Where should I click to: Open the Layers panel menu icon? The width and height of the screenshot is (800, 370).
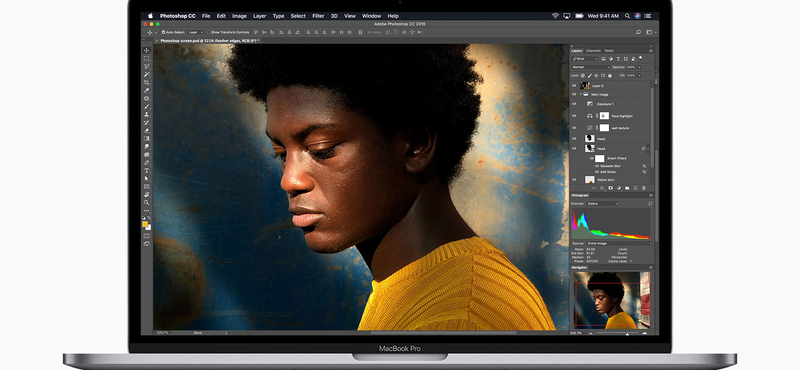(651, 51)
